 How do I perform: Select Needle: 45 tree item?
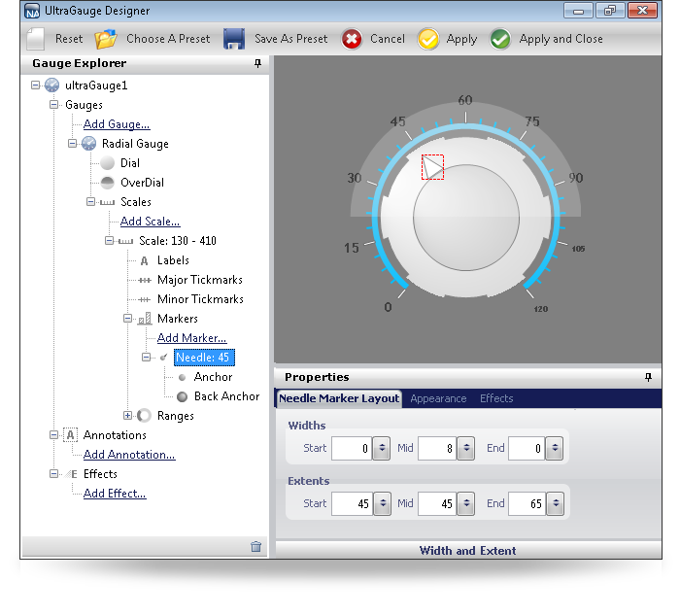[x=204, y=358]
